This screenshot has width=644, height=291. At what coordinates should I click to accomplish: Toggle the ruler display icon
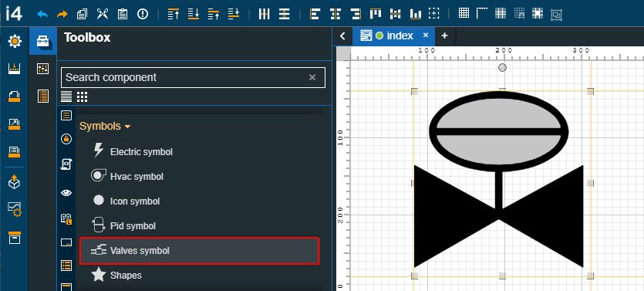point(482,13)
